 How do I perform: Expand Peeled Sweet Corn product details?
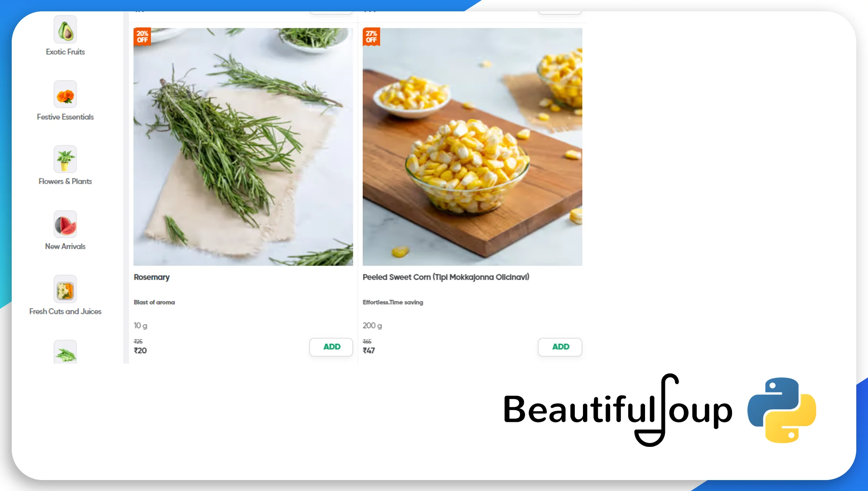point(447,276)
